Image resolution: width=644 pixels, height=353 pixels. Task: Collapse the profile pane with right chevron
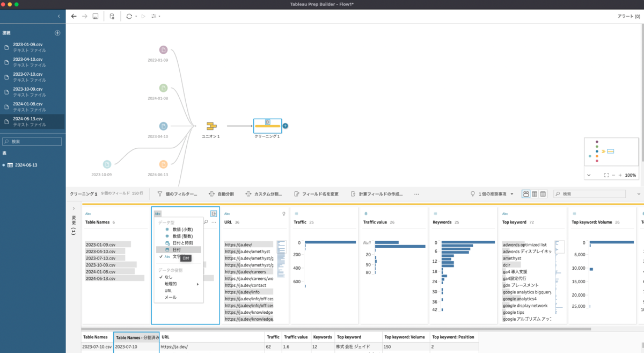click(x=639, y=194)
